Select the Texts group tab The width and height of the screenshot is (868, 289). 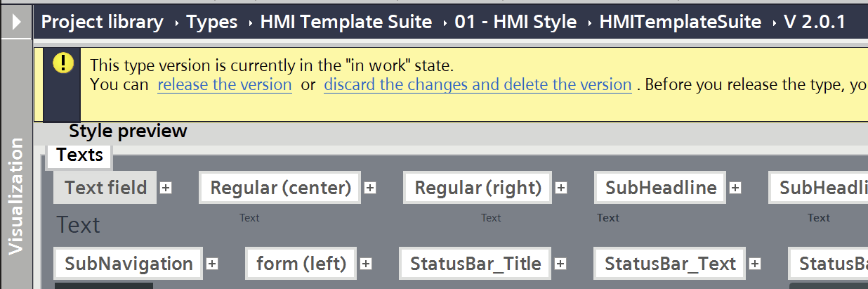(x=79, y=155)
